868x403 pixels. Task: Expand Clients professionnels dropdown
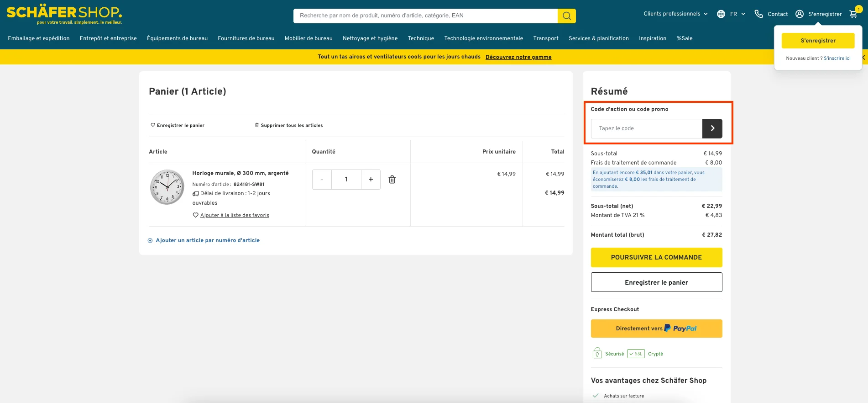[x=675, y=14]
